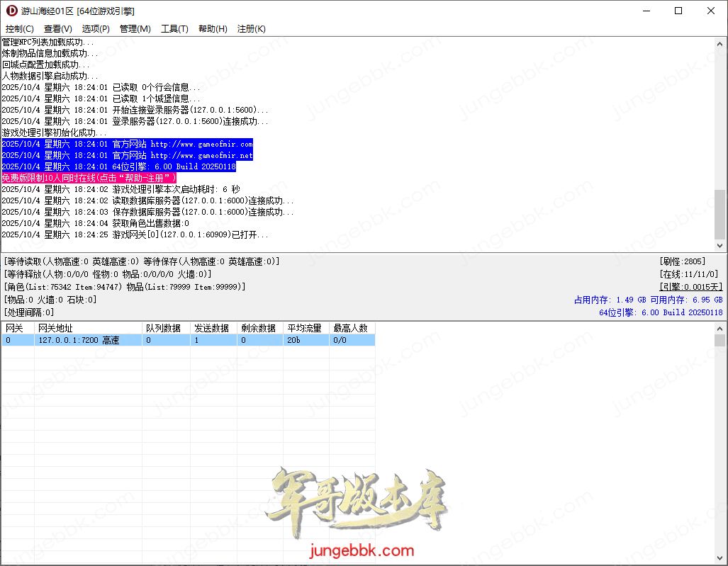Click the log panel scrollbar thumb
This screenshot has width=728, height=566.
[720, 214]
